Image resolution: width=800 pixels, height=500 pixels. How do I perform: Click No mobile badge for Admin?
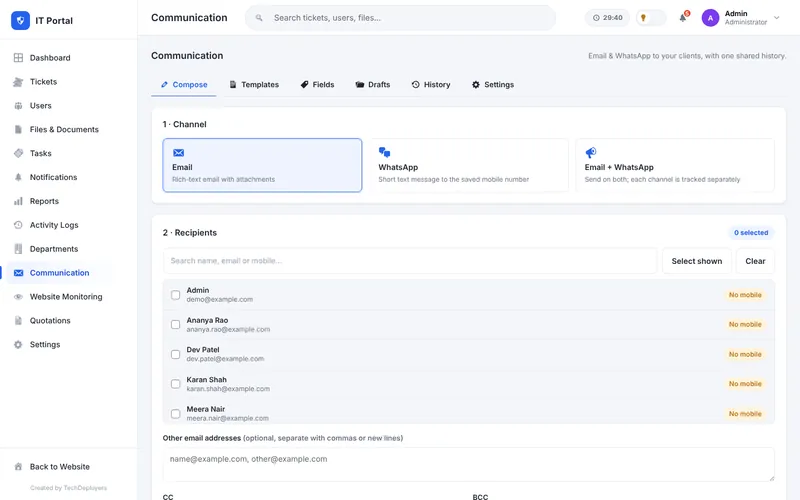tap(745, 295)
